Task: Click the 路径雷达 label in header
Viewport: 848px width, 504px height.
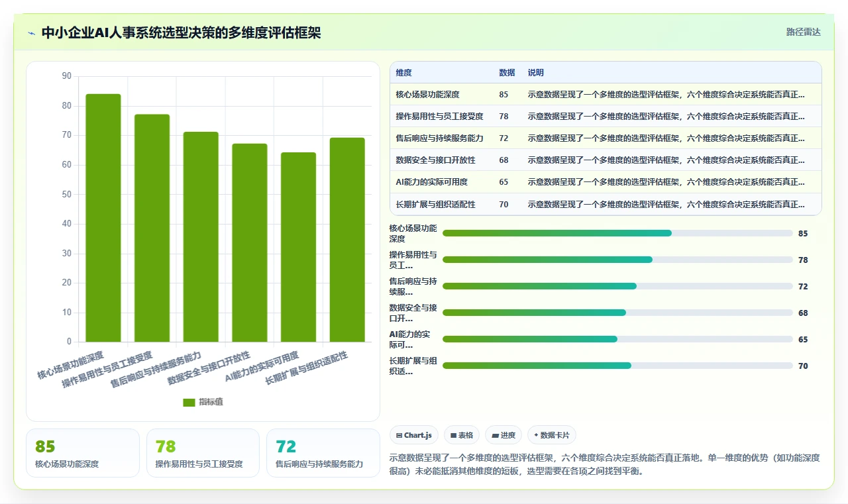Action: click(803, 32)
